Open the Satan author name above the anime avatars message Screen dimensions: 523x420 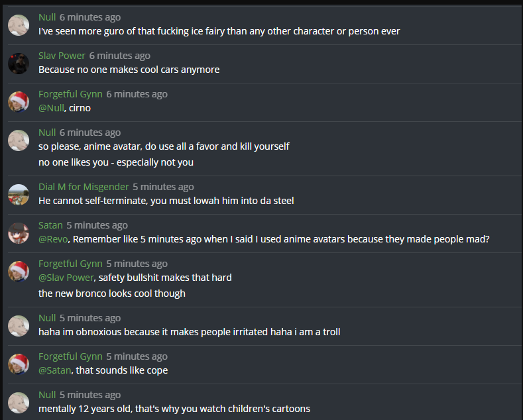(x=50, y=225)
